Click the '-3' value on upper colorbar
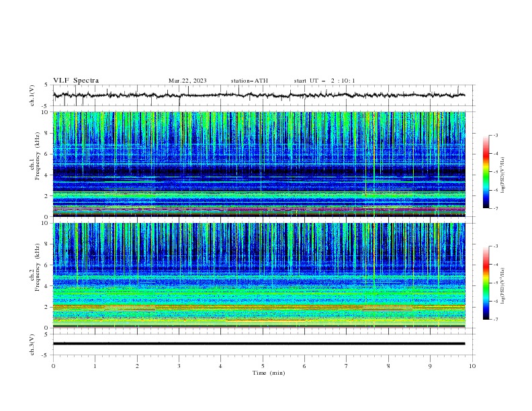Screen dimensions: 532x411 (x=495, y=135)
